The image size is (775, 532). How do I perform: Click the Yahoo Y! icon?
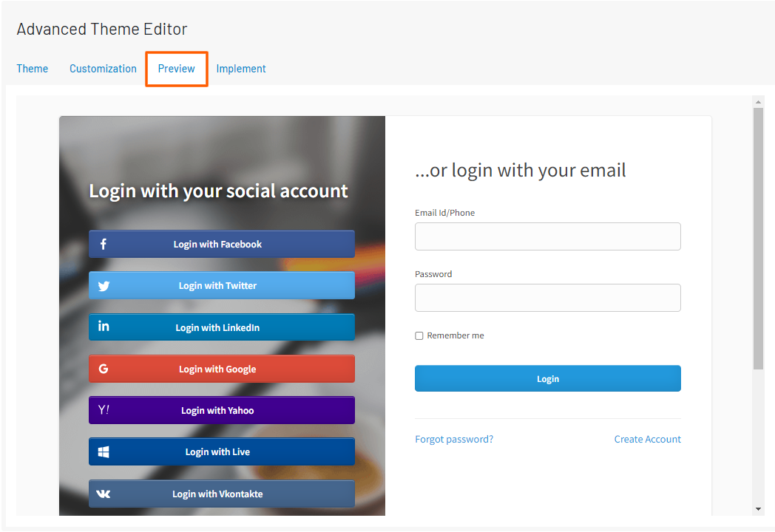point(104,410)
